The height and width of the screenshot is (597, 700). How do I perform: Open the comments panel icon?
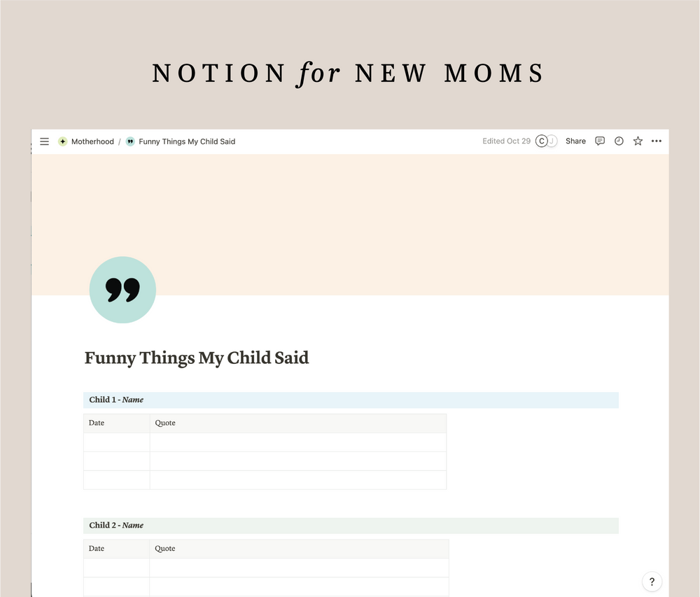[x=600, y=141]
